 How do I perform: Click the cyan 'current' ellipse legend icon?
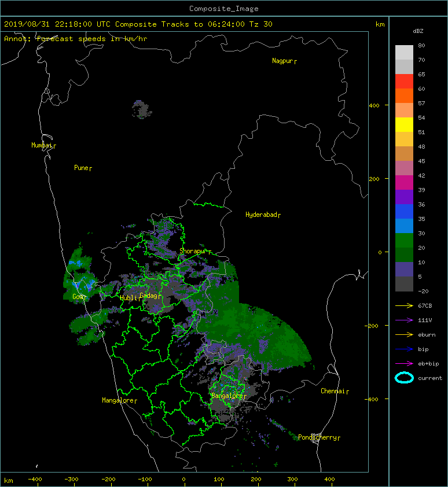[404, 378]
